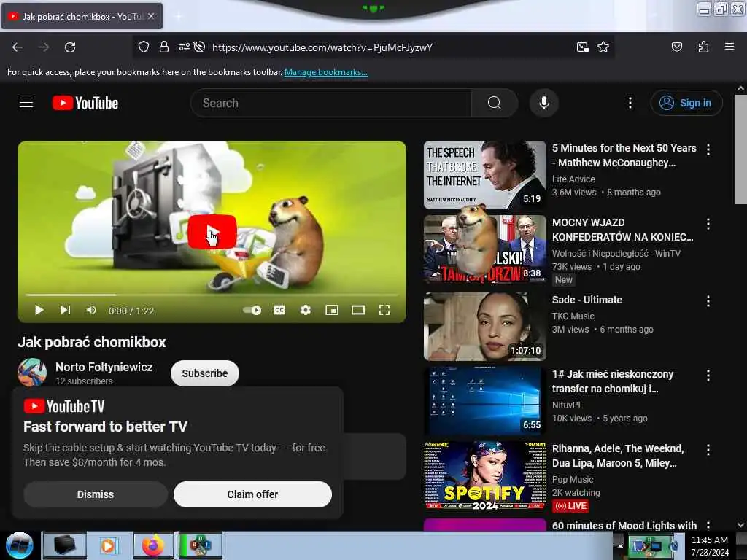Click the video progress bar
The image size is (747, 560).
(212, 295)
